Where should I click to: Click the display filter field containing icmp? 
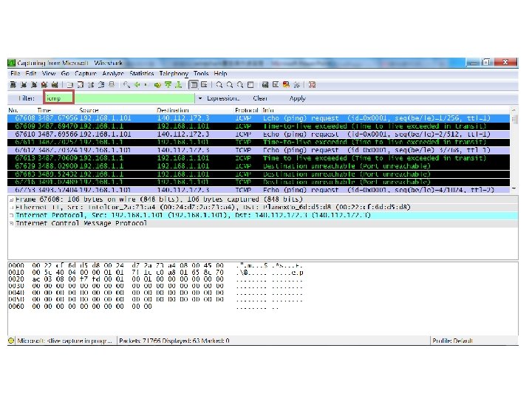pyautogui.click(x=120, y=98)
